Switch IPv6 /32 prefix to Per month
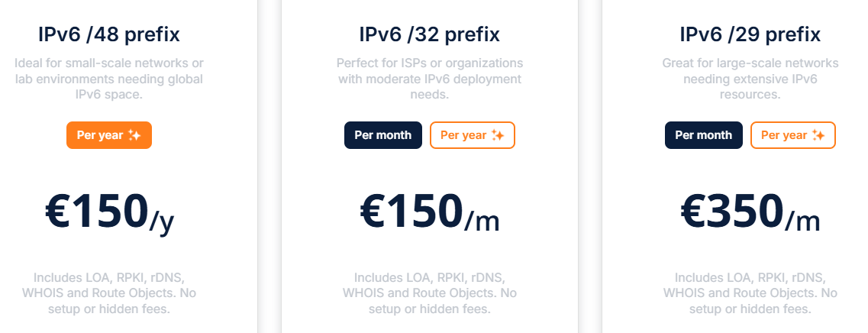Image resolution: width=868 pixels, height=333 pixels. (383, 135)
